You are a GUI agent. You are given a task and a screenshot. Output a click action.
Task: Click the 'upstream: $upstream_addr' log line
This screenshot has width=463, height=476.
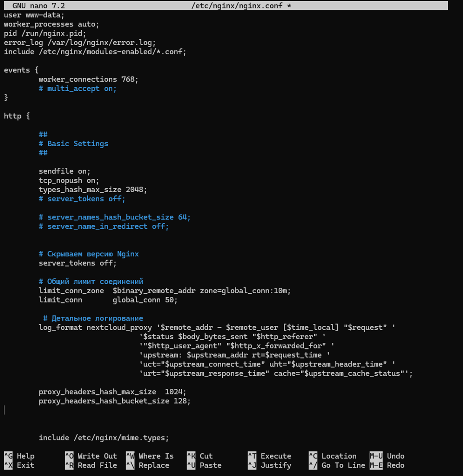coord(234,355)
